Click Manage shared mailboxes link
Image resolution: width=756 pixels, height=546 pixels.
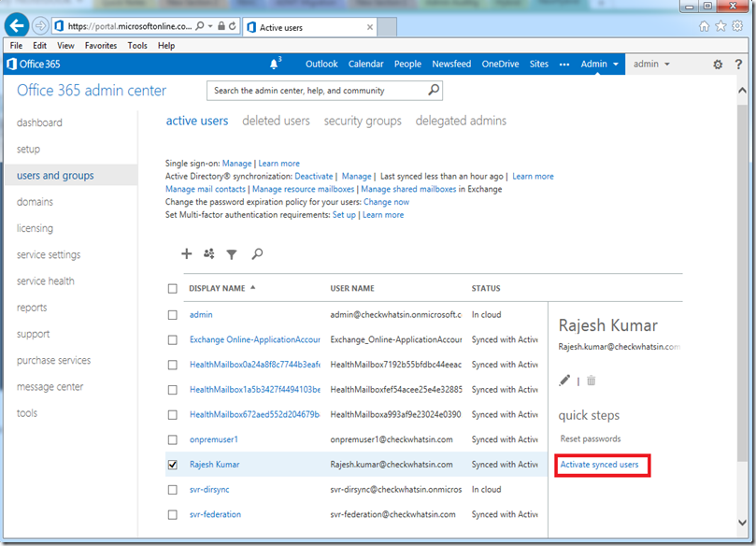pos(408,189)
